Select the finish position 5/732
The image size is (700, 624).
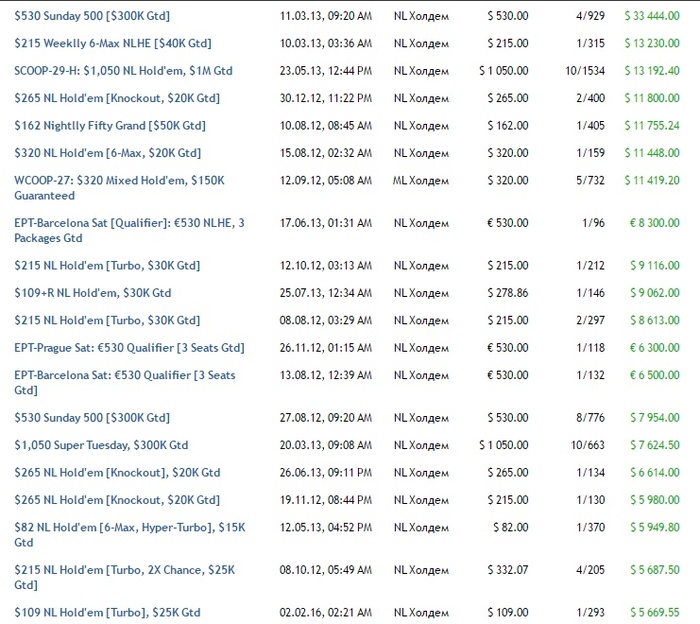tap(590, 181)
